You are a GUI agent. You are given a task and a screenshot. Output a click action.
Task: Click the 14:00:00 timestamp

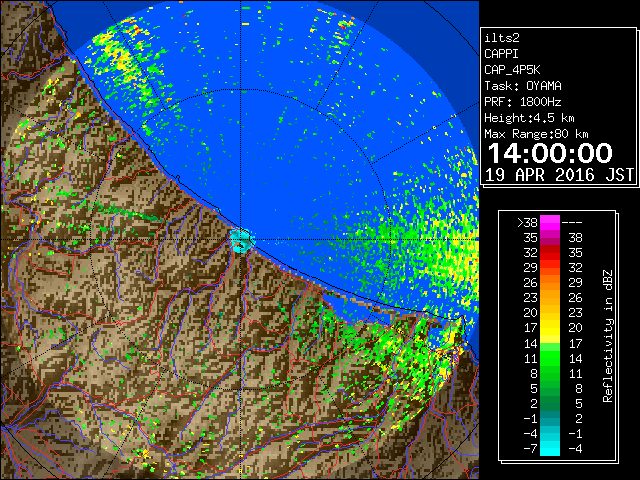[x=550, y=153]
